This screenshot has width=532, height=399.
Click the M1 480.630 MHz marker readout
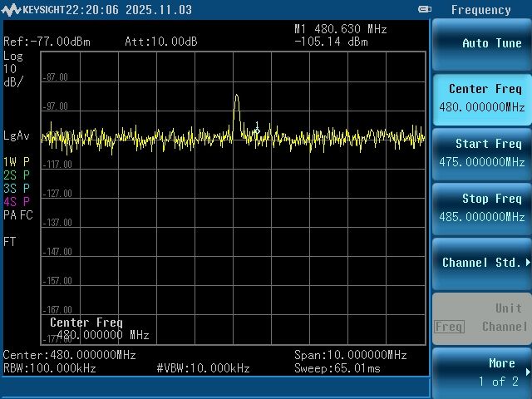click(x=341, y=29)
